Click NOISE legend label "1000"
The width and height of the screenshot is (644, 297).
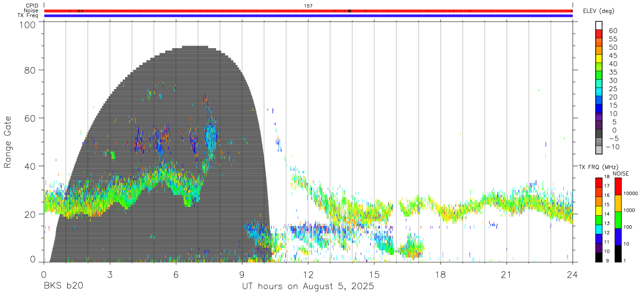(629, 210)
